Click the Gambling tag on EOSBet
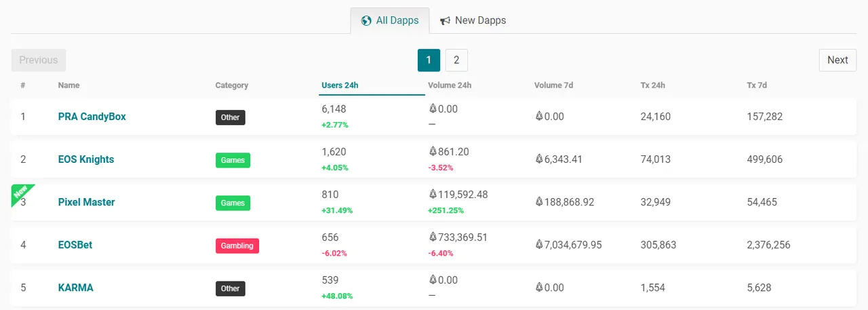The image size is (868, 310). click(237, 246)
